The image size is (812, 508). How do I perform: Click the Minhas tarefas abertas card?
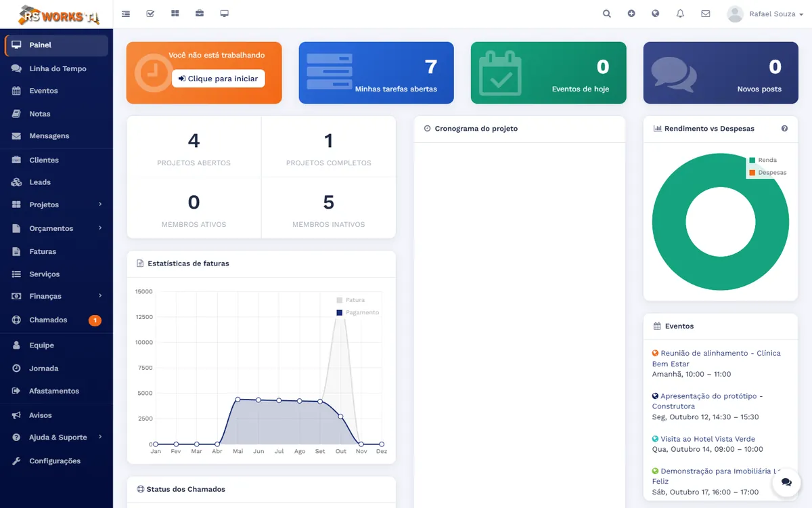[x=376, y=73]
